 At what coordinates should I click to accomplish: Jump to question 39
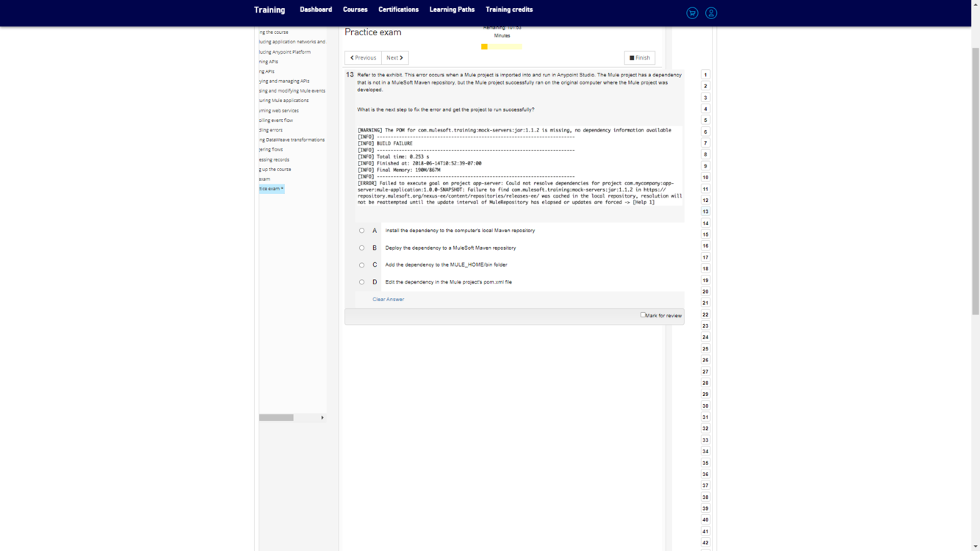(705, 508)
